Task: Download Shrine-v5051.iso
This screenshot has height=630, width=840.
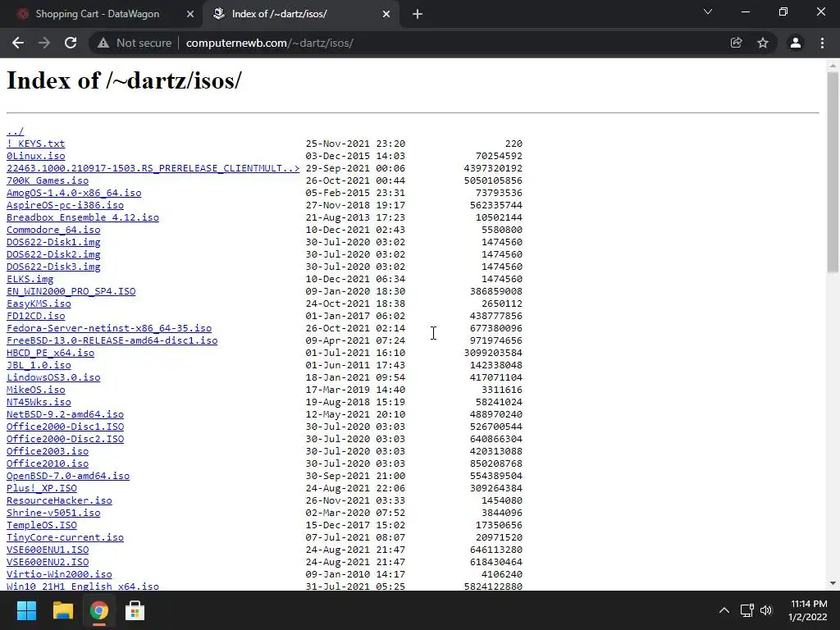Action: pyautogui.click(x=53, y=514)
